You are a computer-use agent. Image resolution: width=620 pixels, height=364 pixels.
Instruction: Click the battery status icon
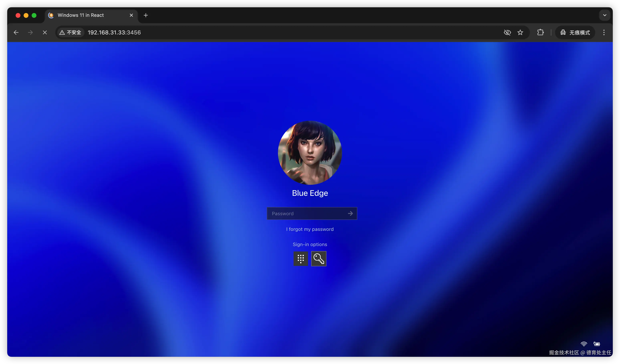[597, 344]
